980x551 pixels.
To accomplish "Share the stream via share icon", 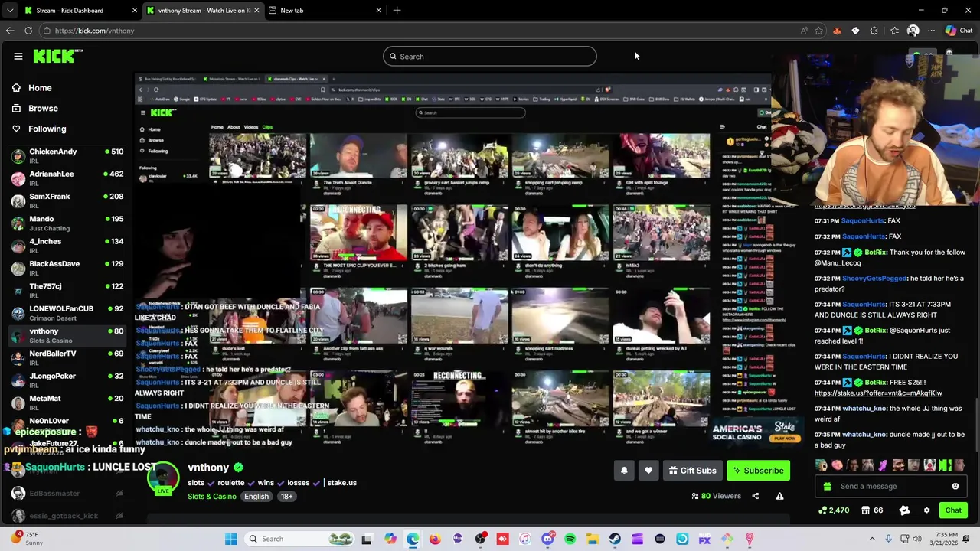I will click(755, 496).
